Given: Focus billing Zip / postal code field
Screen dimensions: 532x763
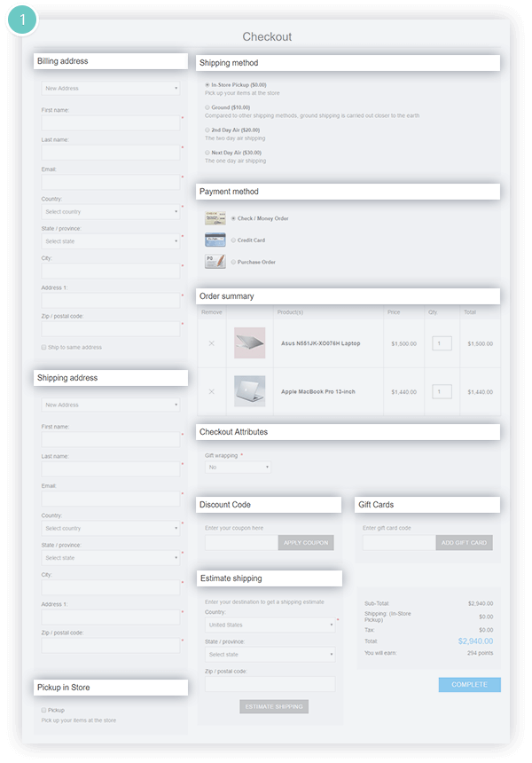Looking at the screenshot, I should coord(110,329).
